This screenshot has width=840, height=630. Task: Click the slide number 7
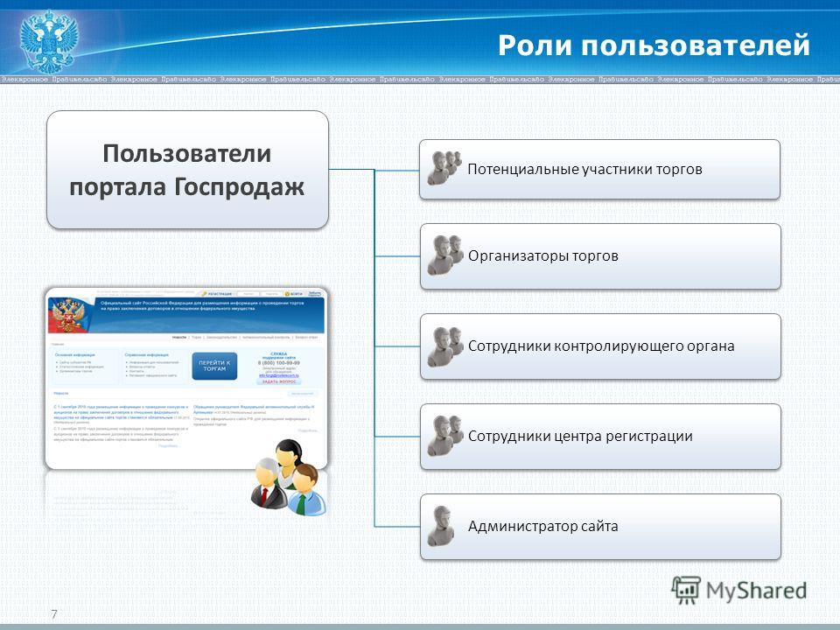tap(53, 614)
